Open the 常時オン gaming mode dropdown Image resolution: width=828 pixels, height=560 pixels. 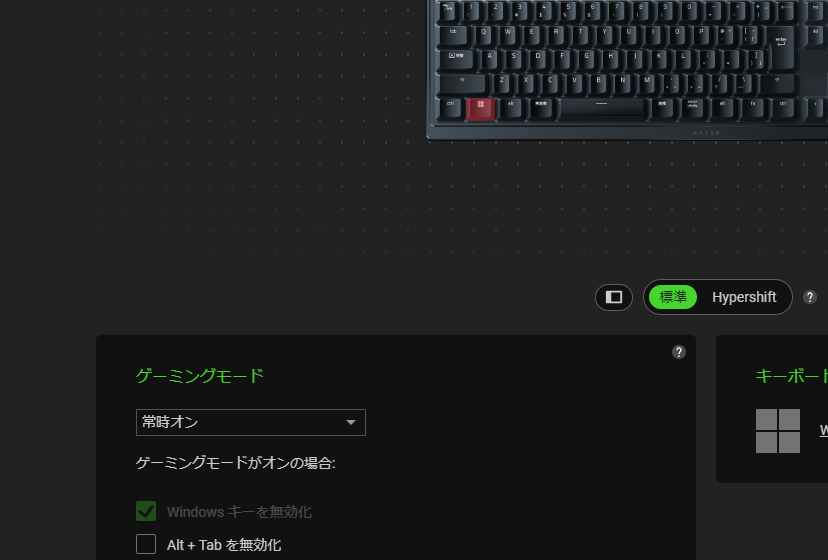[250, 422]
